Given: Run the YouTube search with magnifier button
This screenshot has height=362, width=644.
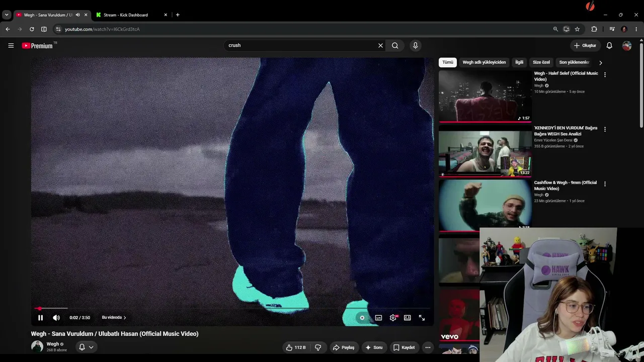Looking at the screenshot, I should coord(395,45).
